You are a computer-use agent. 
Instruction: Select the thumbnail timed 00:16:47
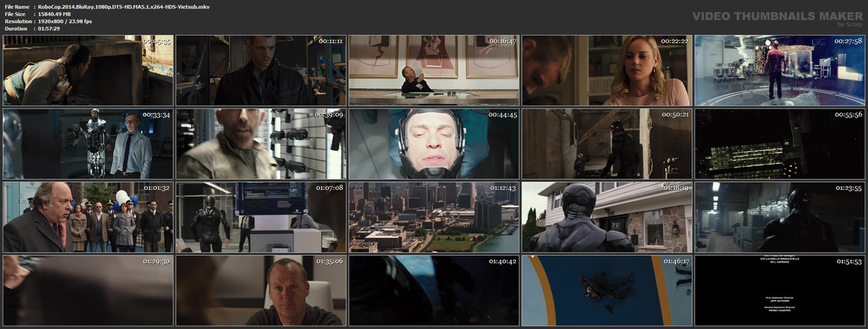point(434,71)
